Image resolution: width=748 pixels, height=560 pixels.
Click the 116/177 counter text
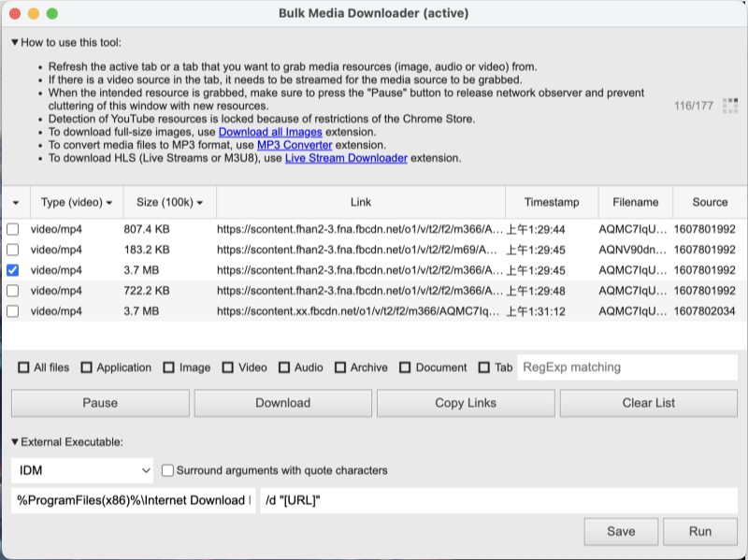point(694,106)
